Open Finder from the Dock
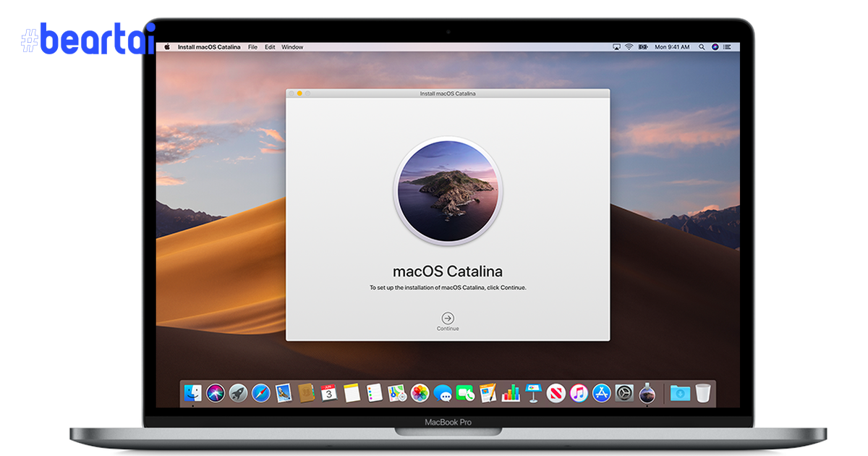The width and height of the screenshot is (868, 456). tap(193, 393)
